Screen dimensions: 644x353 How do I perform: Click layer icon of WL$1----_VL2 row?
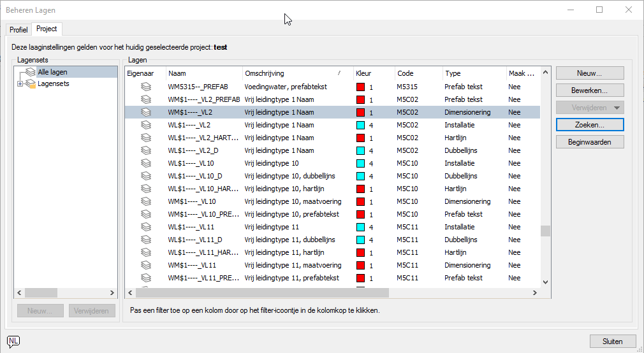pyautogui.click(x=146, y=125)
